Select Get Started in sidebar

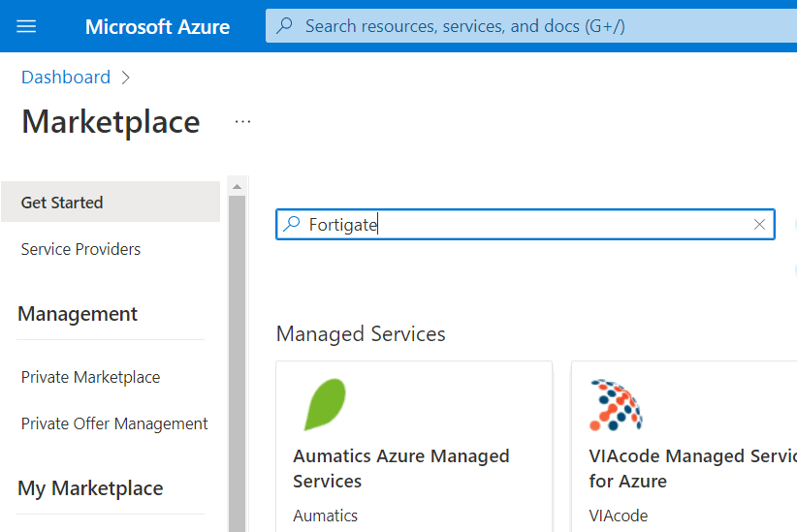[x=111, y=203]
